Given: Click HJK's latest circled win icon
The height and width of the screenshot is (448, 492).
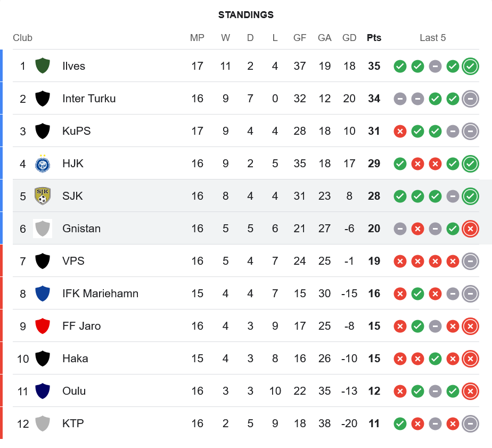Looking at the screenshot, I should tap(470, 164).
